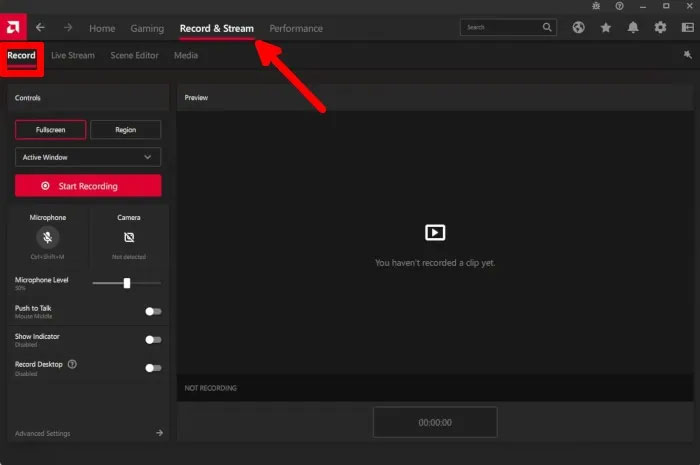Select Region capture button

click(x=125, y=130)
